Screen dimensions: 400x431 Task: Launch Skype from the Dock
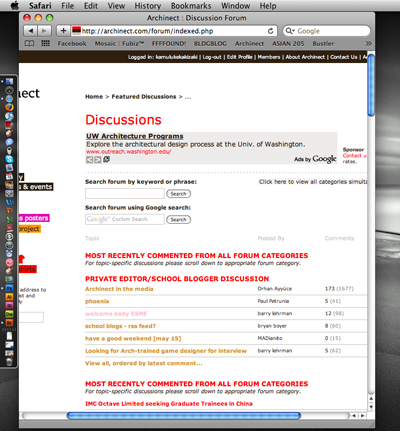click(x=9, y=159)
